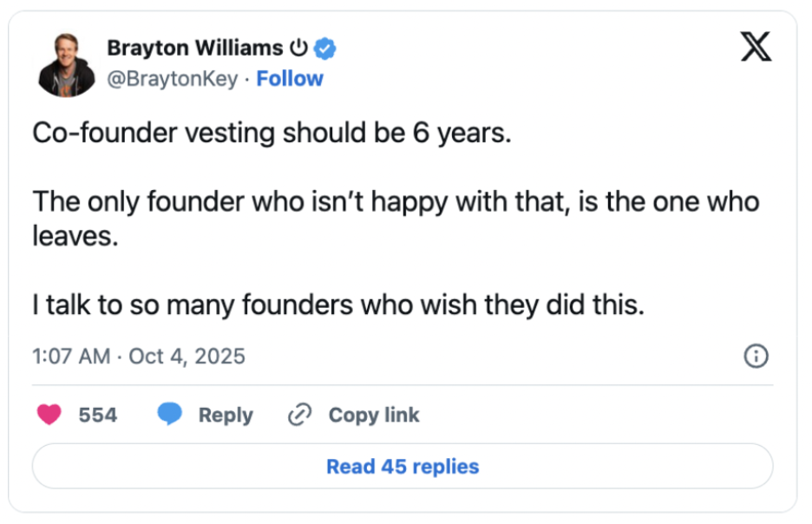The width and height of the screenshot is (812, 524).
Task: Open the tweet info circle icon
Action: [756, 356]
